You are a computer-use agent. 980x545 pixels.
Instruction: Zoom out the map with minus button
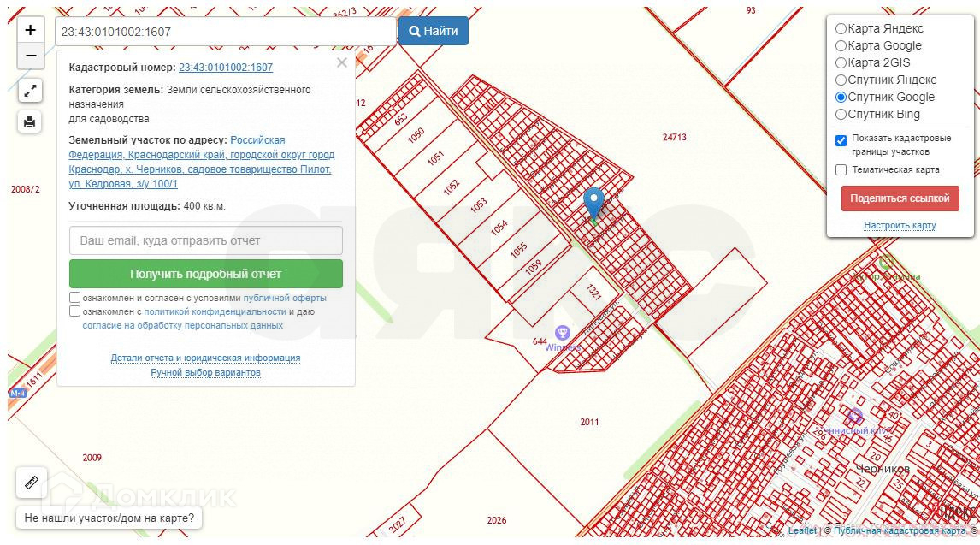31,56
